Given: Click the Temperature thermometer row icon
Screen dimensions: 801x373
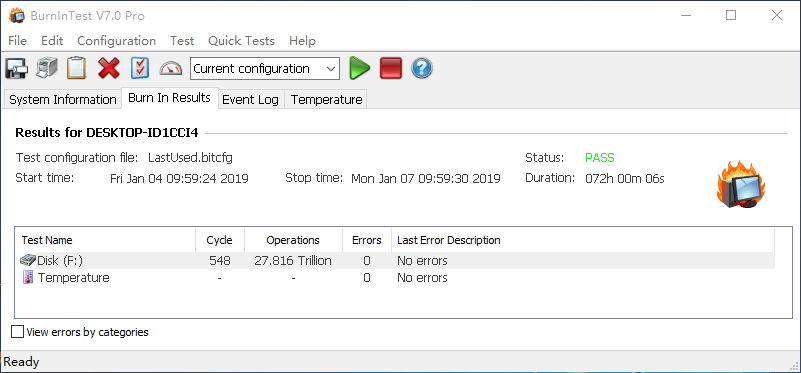Looking at the screenshot, I should (x=28, y=277).
